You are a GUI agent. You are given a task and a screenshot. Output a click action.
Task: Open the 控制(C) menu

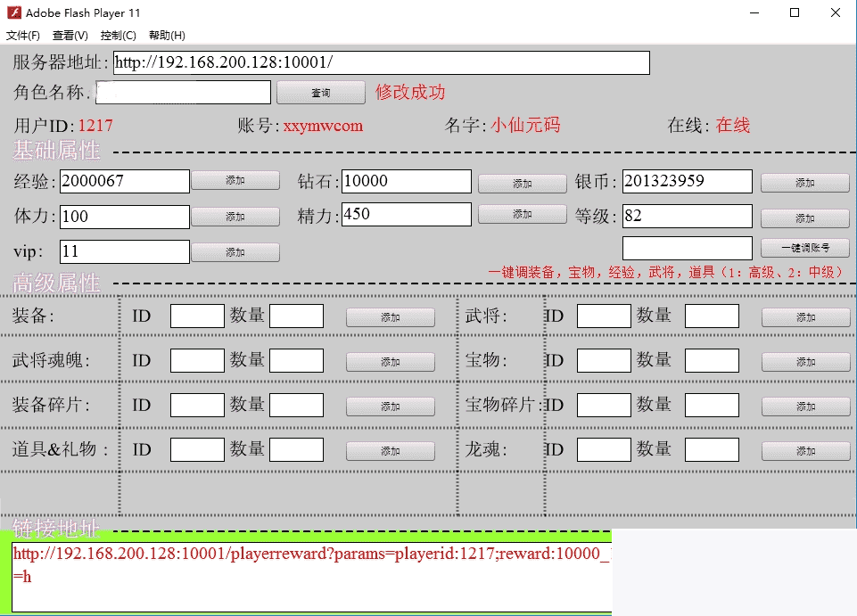(119, 36)
